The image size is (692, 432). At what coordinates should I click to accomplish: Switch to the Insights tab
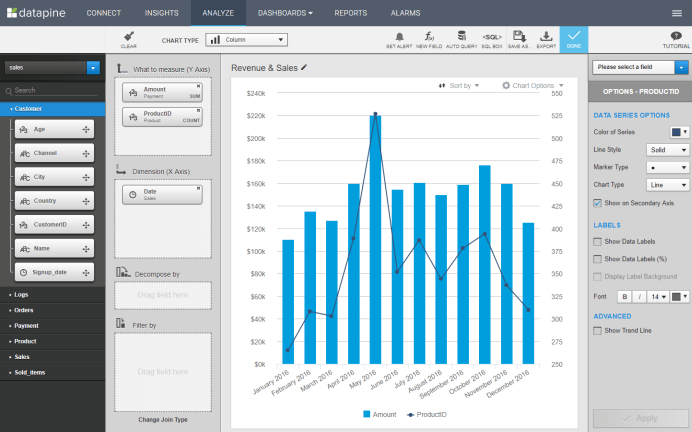(x=161, y=13)
